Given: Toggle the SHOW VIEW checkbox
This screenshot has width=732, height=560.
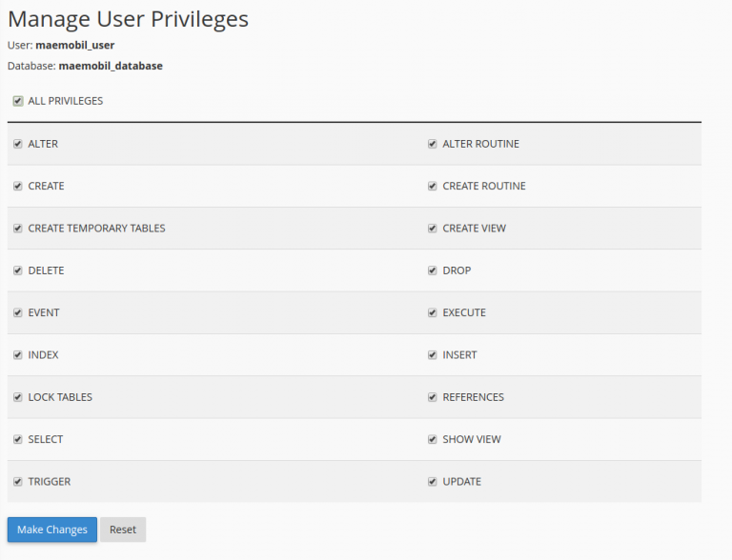Looking at the screenshot, I should click(433, 439).
